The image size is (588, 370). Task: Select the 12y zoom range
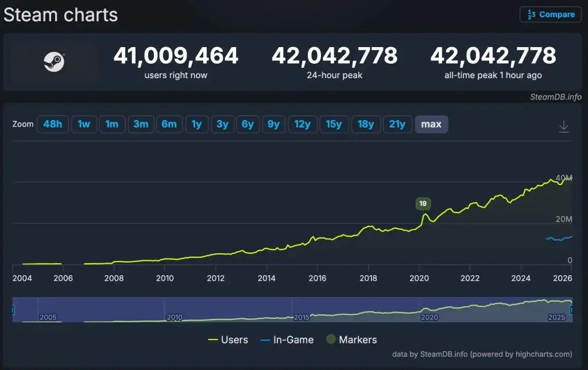(302, 124)
